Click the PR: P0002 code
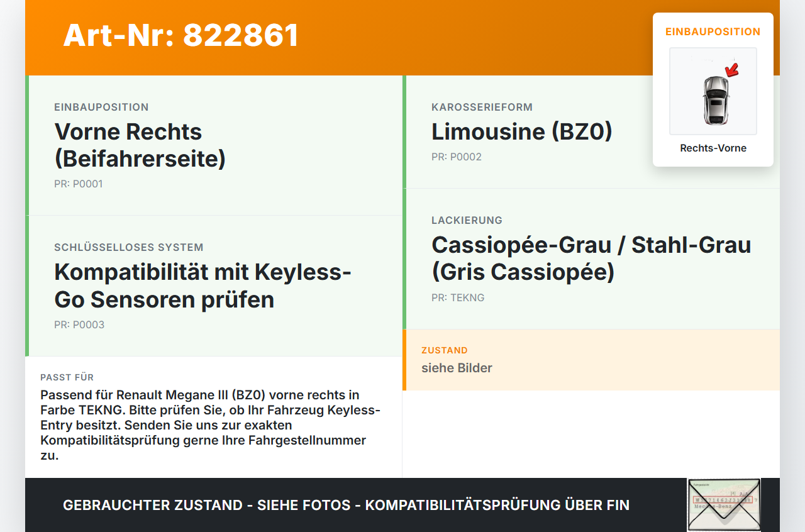Viewport: 805px width, 532px height. coord(457,157)
